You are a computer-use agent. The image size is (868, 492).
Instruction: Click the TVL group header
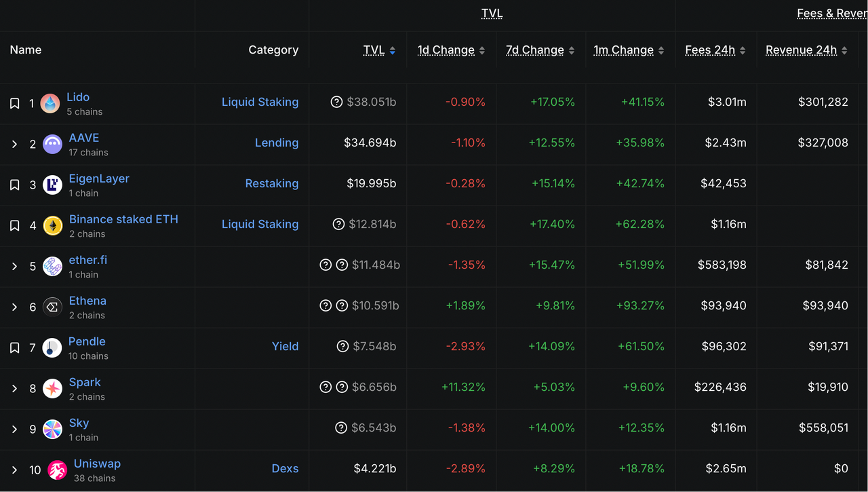[492, 14]
